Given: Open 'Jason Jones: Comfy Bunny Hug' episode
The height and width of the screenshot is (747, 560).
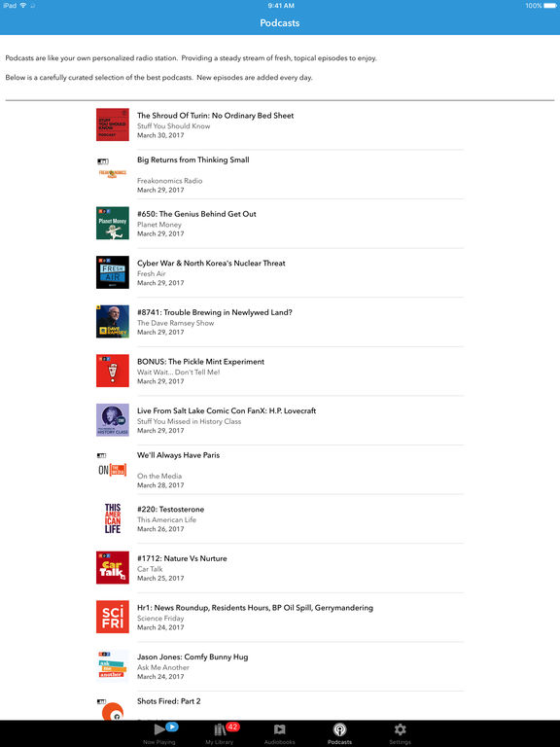Looking at the screenshot, I should [x=192, y=657].
